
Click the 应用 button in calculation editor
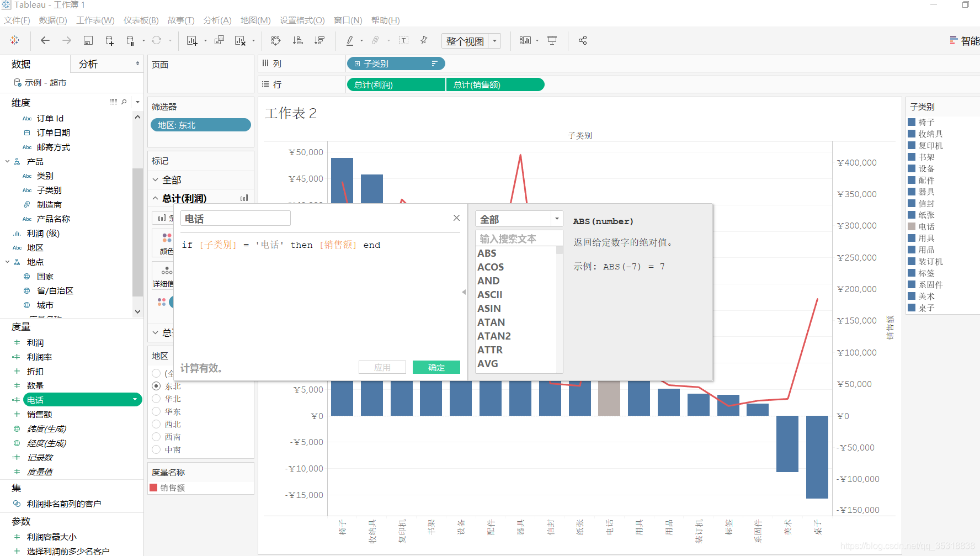(382, 367)
